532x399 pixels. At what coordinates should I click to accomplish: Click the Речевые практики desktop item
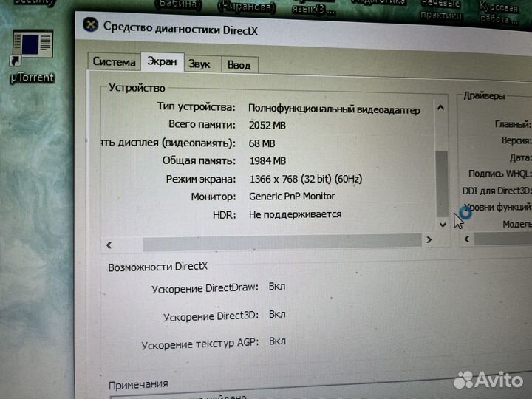pos(440,10)
